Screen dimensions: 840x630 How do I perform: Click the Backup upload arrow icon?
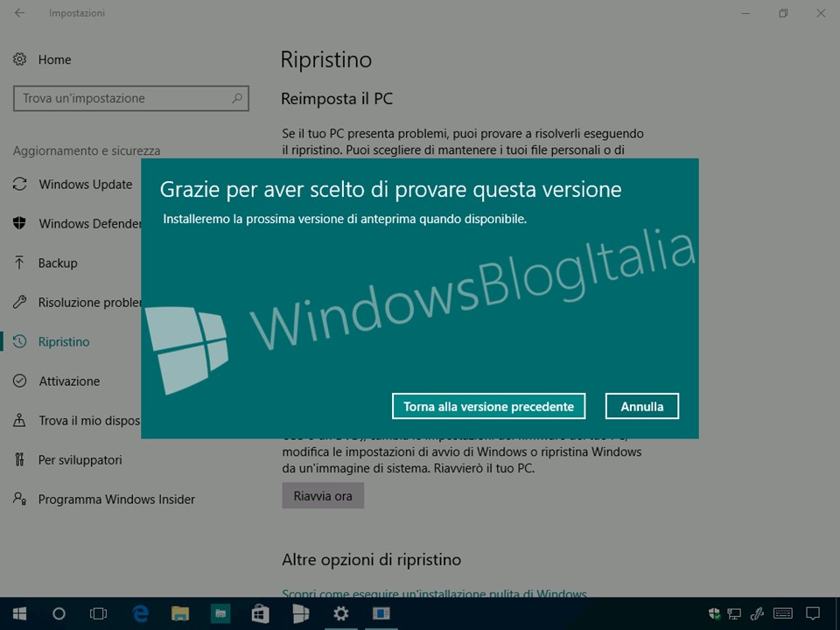20,262
